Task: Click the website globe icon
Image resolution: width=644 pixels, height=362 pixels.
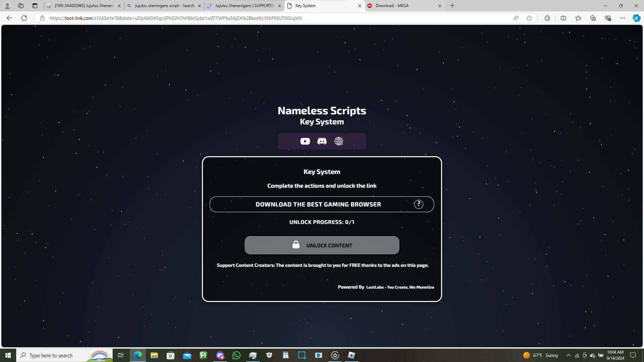Action: (339, 141)
